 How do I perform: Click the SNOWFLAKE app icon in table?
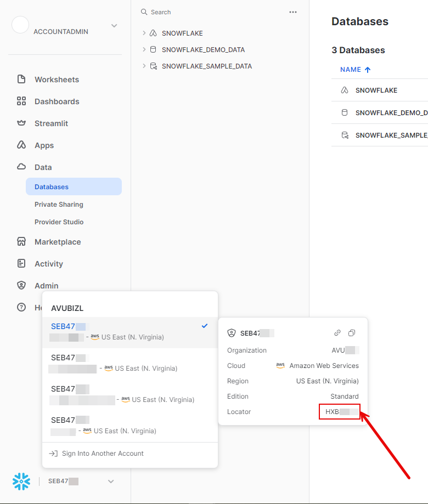click(x=345, y=90)
